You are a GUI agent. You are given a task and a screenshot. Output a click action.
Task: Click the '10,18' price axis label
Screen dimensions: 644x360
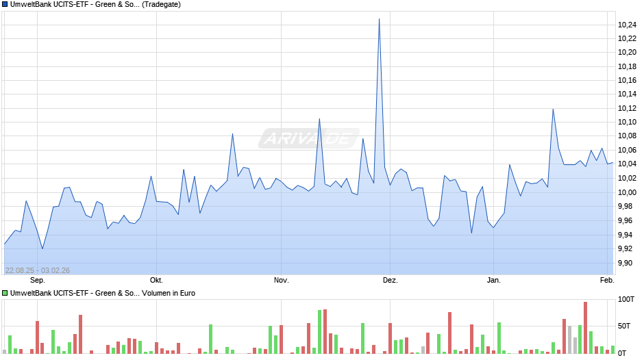point(627,66)
